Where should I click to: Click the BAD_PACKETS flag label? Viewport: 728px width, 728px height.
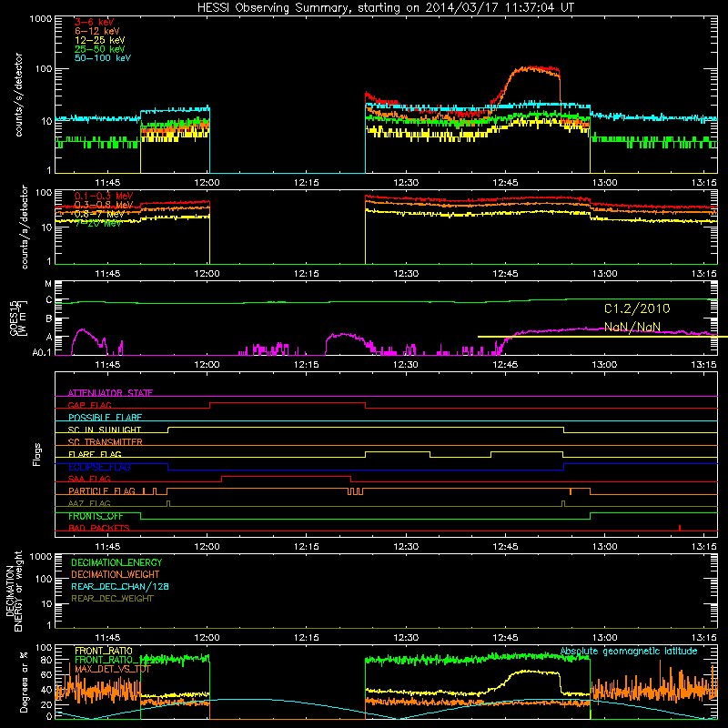[x=99, y=528]
